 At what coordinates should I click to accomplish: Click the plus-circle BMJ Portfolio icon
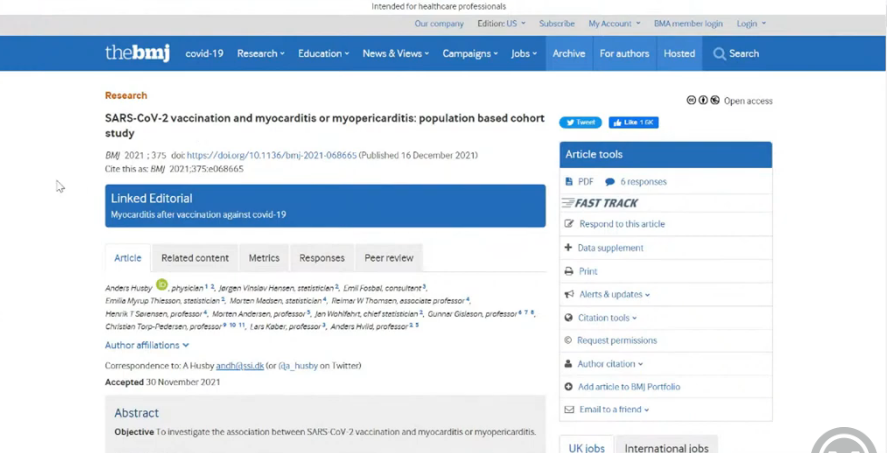pyautogui.click(x=569, y=387)
